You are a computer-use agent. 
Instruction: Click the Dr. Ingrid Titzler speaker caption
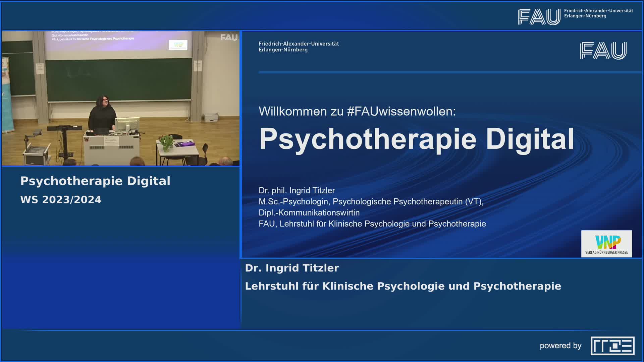pos(292,268)
